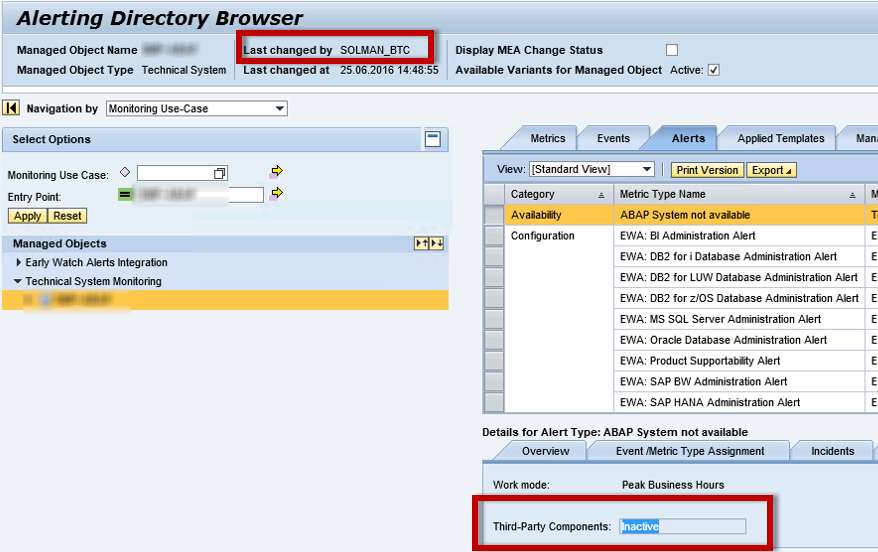Click the Monitoring Use Case input field
This screenshot has width=878, height=552.
point(183,174)
